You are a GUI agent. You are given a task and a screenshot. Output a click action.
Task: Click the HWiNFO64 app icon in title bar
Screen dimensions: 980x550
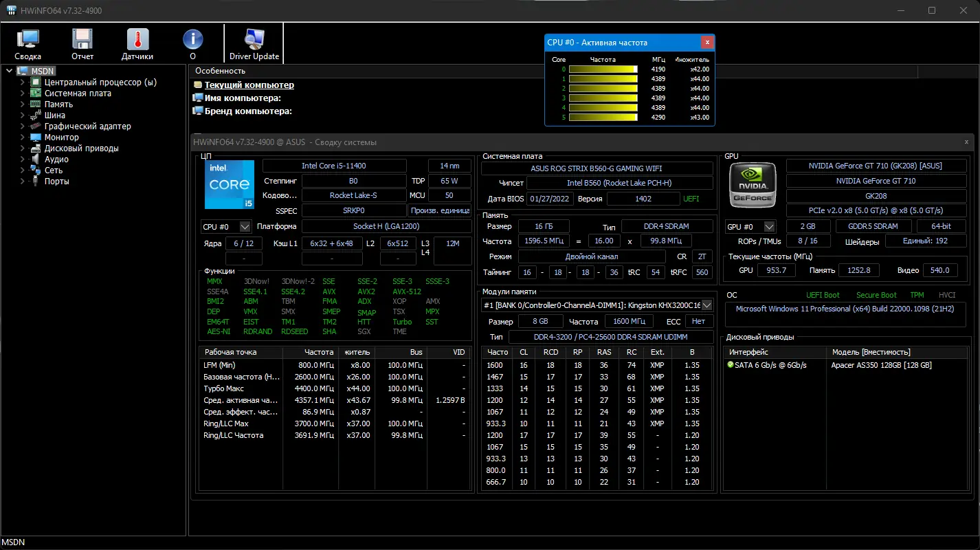coord(12,10)
